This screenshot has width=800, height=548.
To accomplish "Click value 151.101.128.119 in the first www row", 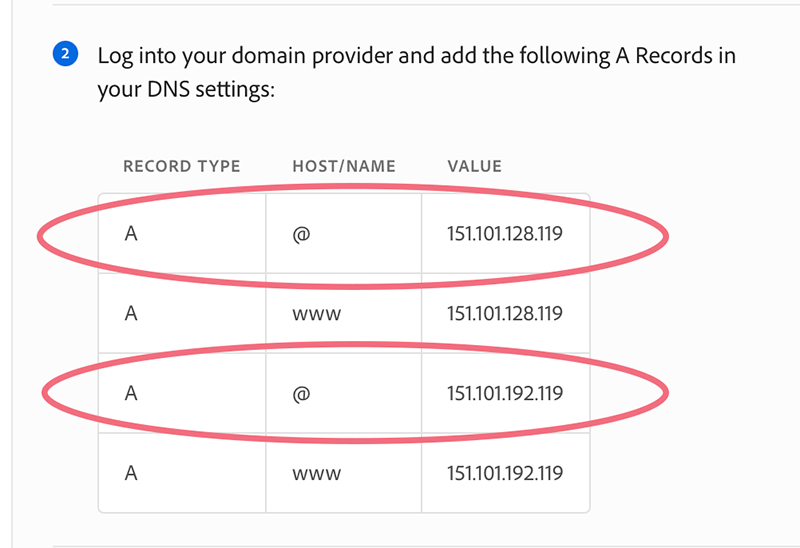I will pos(505,314).
